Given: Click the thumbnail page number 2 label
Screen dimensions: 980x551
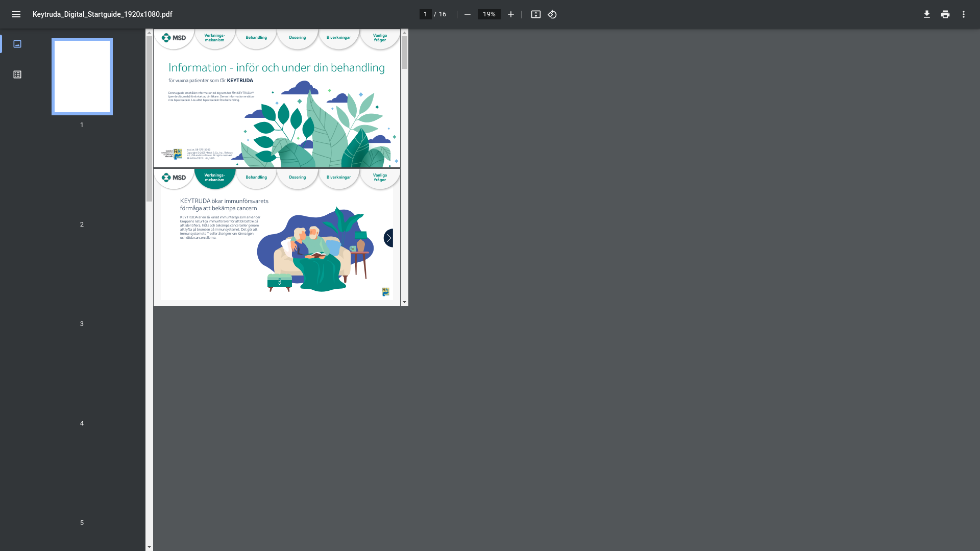Looking at the screenshot, I should click(x=82, y=224).
